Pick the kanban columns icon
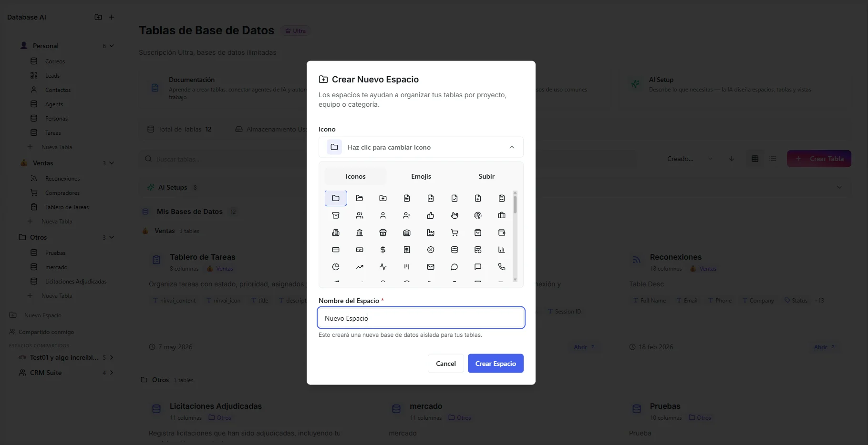Viewport: 868px width, 445px height. [x=407, y=267]
